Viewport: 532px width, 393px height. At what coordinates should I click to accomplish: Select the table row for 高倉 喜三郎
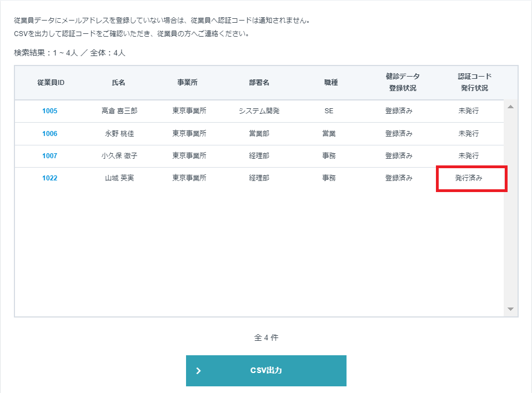(250, 110)
